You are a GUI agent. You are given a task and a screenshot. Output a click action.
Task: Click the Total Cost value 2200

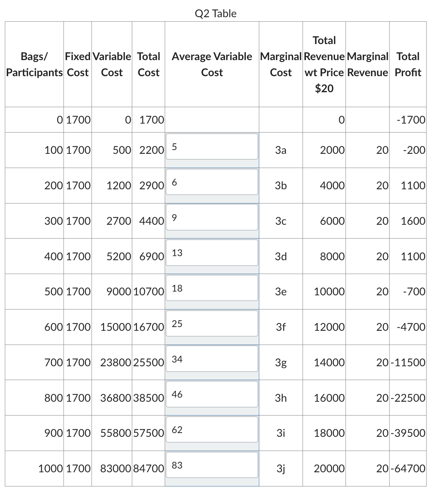click(x=152, y=150)
